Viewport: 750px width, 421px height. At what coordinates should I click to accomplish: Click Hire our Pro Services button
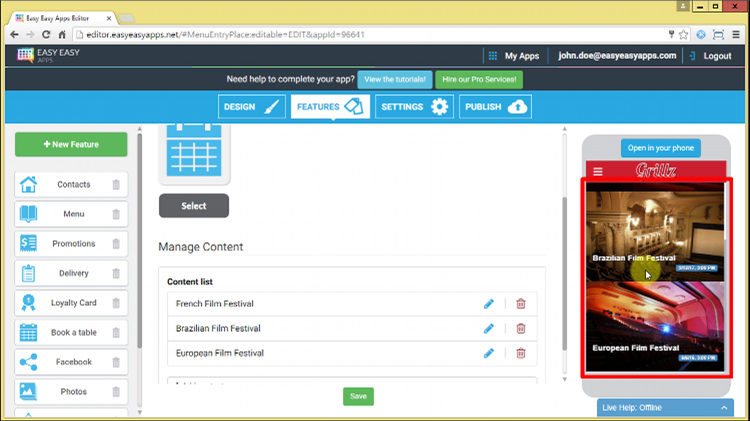tap(479, 79)
